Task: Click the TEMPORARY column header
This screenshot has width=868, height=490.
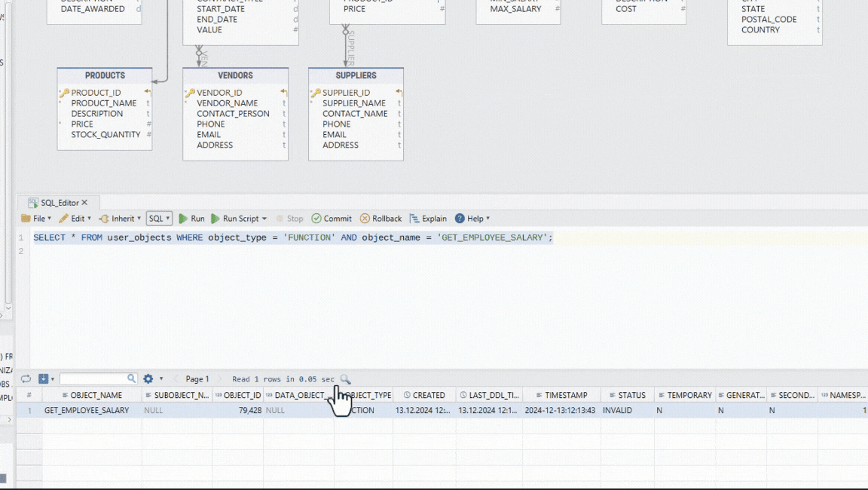Action: (685, 395)
